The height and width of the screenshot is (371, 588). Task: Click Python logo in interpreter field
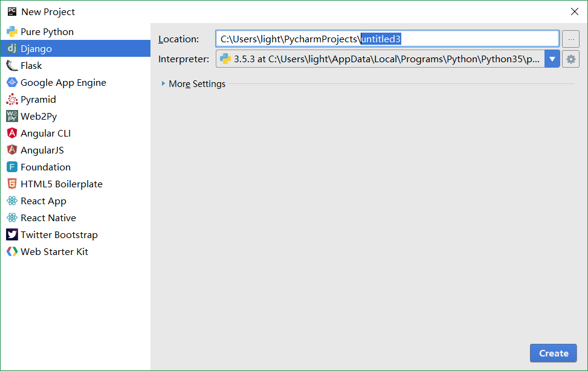(x=225, y=59)
